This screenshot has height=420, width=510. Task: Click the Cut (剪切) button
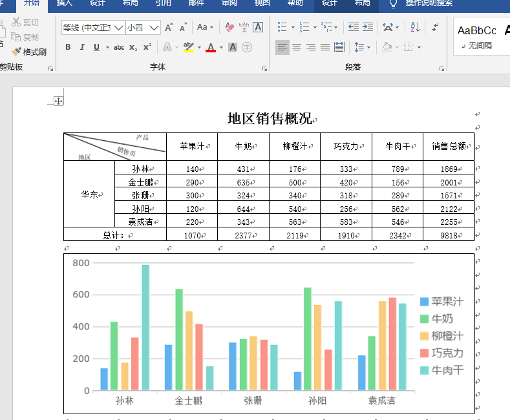[25, 22]
